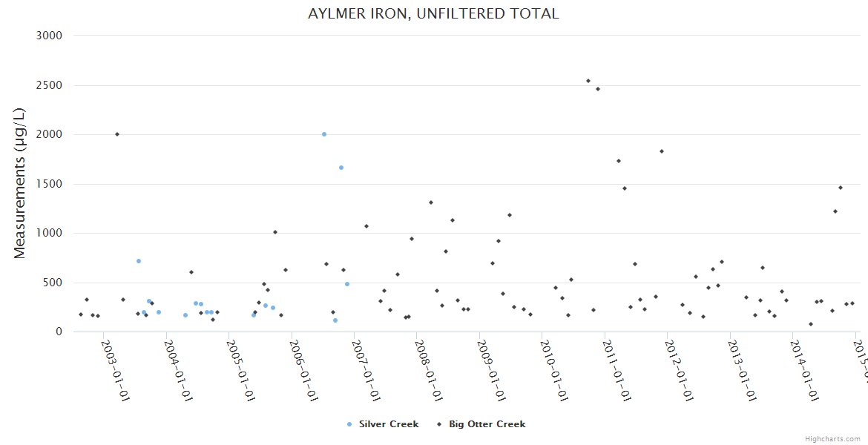Click the chart title AYLMER IRON, UNFILTERED TOTAL

pyautogui.click(x=433, y=14)
